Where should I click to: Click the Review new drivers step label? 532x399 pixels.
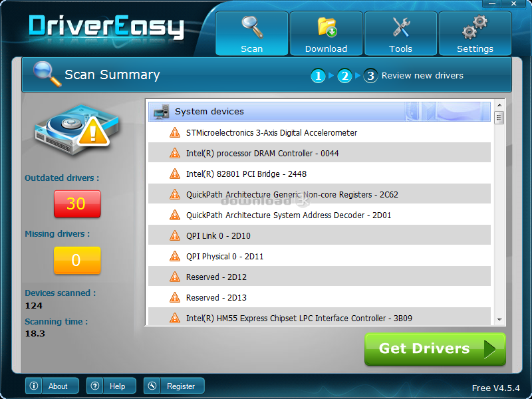pos(422,75)
